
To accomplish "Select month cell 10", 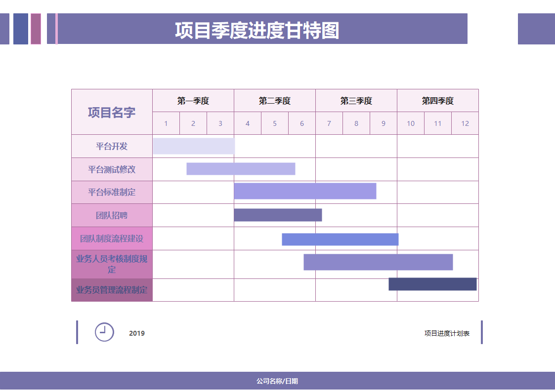I will (x=411, y=123).
